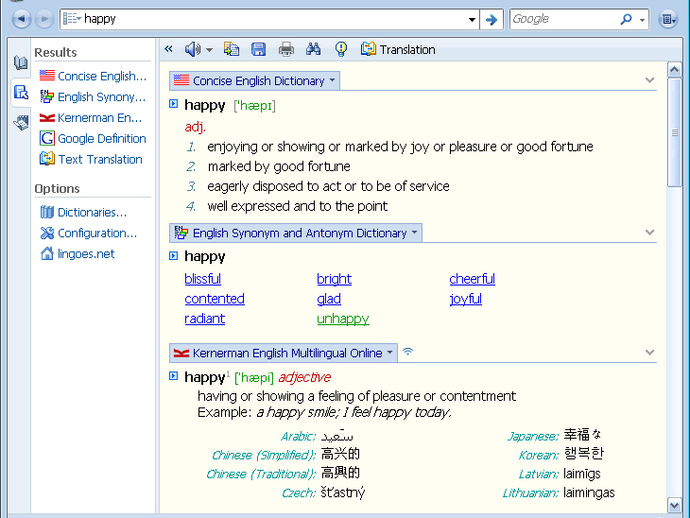690x518 pixels.
Task: Collapse the Synonym and Antonym section chevron
Action: coord(650,232)
